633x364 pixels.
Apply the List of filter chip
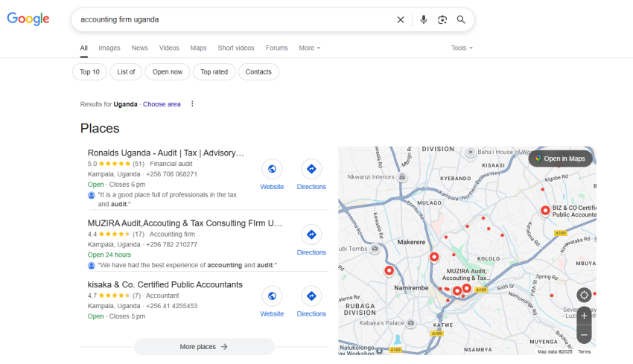tap(126, 71)
